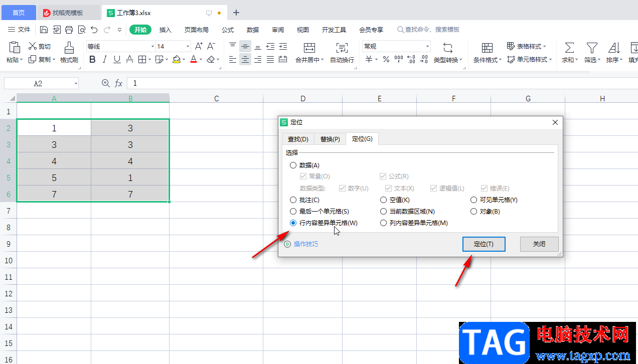
Task: Select the 行内容差异单元格(W) radio option
Action: point(293,223)
